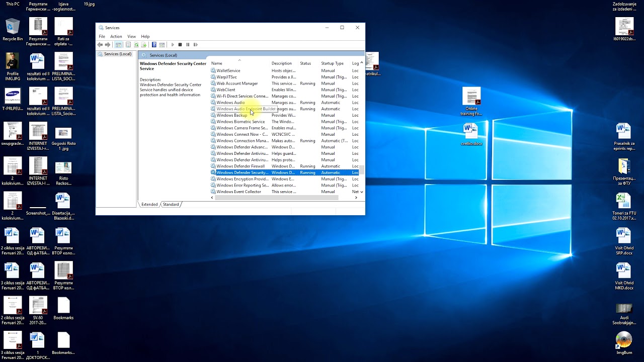Open the Help menu in Services

(x=145, y=36)
